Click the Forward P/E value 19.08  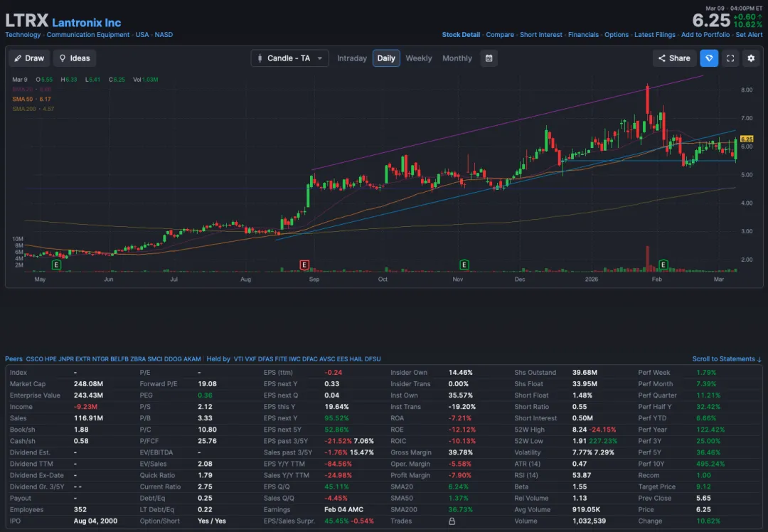tap(207, 384)
